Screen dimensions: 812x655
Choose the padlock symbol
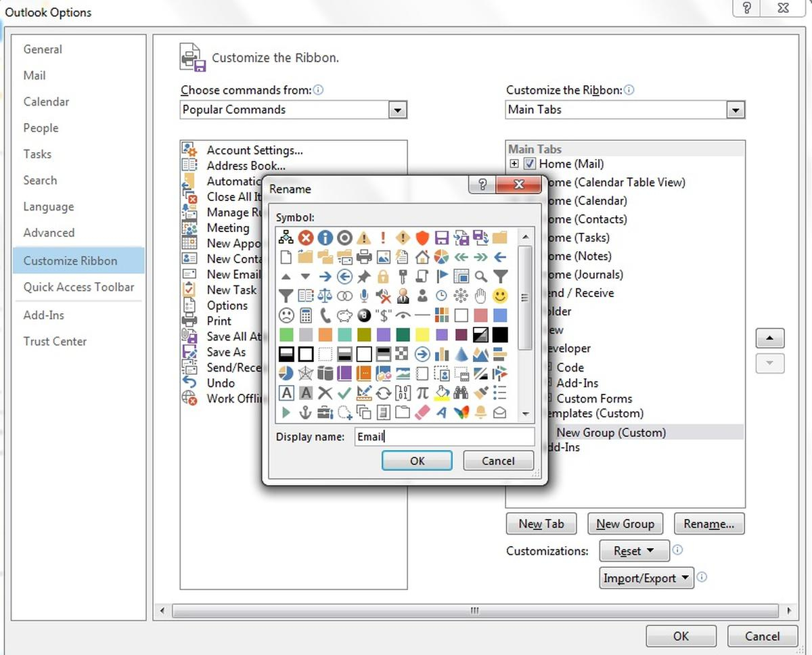click(x=383, y=276)
